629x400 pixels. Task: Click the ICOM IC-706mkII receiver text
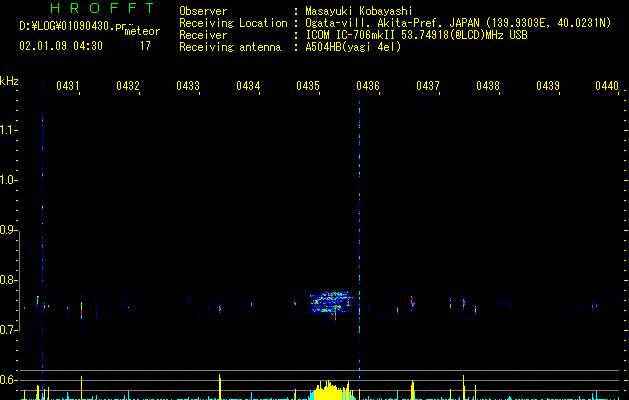point(416,35)
